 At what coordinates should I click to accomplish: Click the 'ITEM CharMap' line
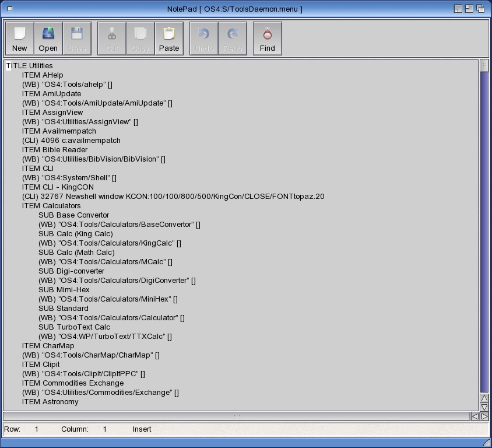pos(48,346)
